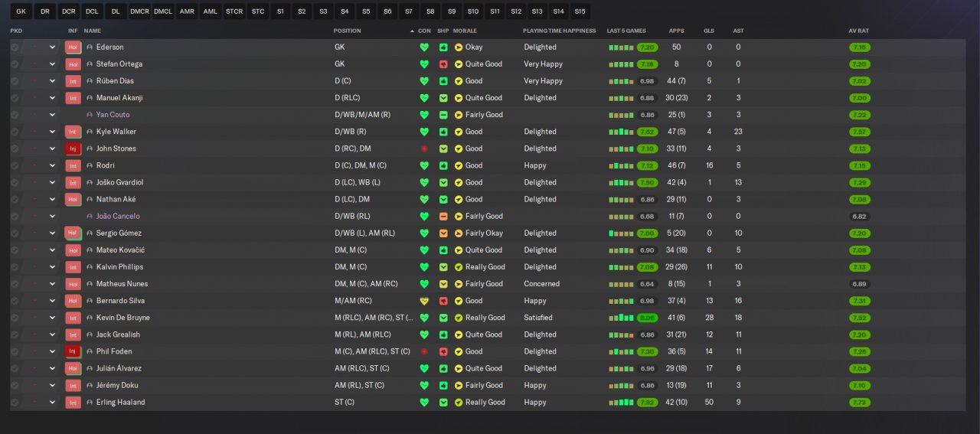The image size is (980, 434).
Task: Select the S1 substitute slot tab
Action: click(x=281, y=11)
